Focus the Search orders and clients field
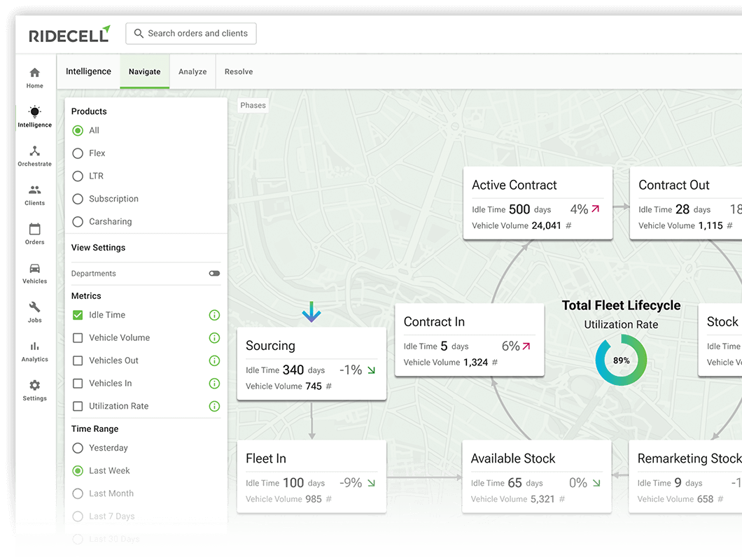The height and width of the screenshot is (560, 742). coord(190,34)
